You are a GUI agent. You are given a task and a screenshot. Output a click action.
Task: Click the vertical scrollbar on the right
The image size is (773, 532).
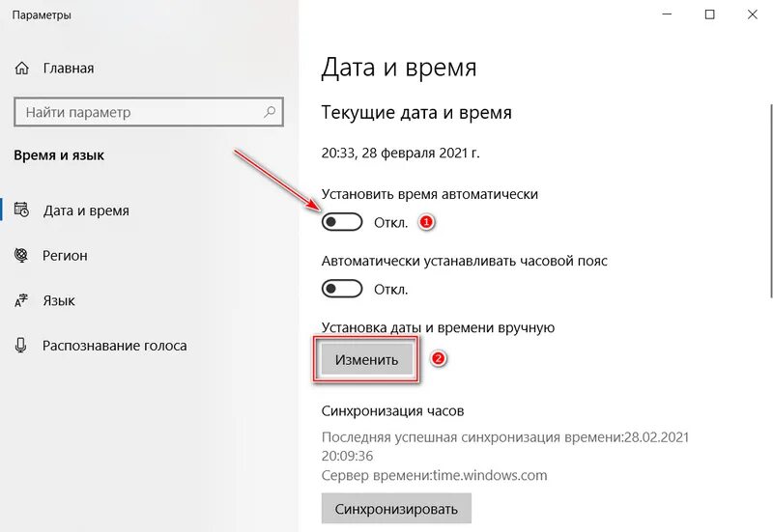coord(770,201)
